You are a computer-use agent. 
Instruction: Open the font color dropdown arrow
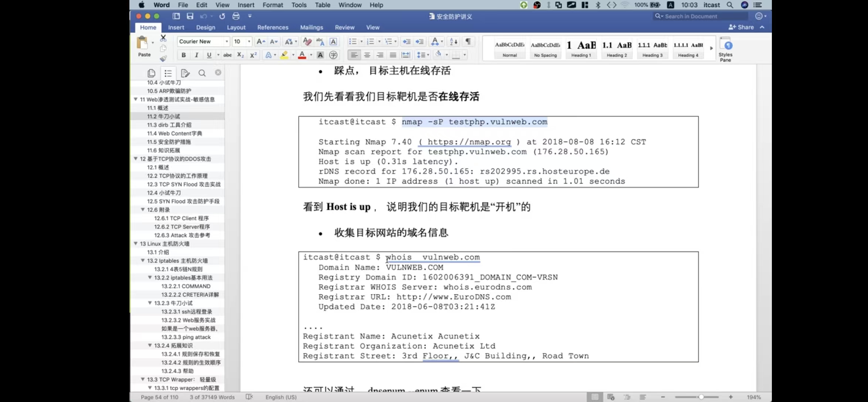coord(311,55)
